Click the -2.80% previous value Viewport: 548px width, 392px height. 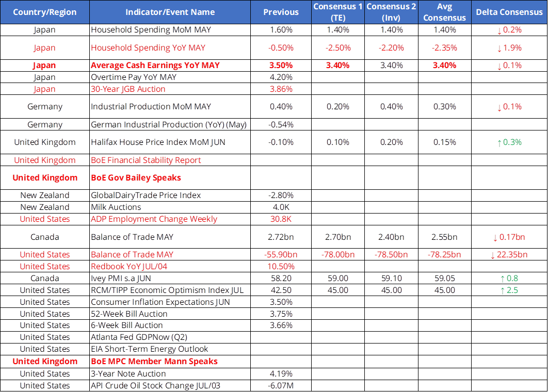pyautogui.click(x=281, y=195)
